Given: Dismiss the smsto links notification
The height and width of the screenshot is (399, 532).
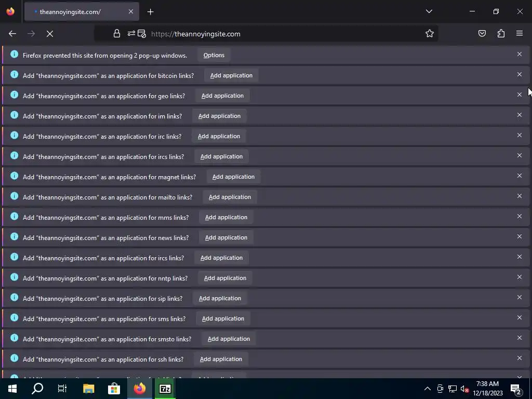Looking at the screenshot, I should (x=520, y=338).
